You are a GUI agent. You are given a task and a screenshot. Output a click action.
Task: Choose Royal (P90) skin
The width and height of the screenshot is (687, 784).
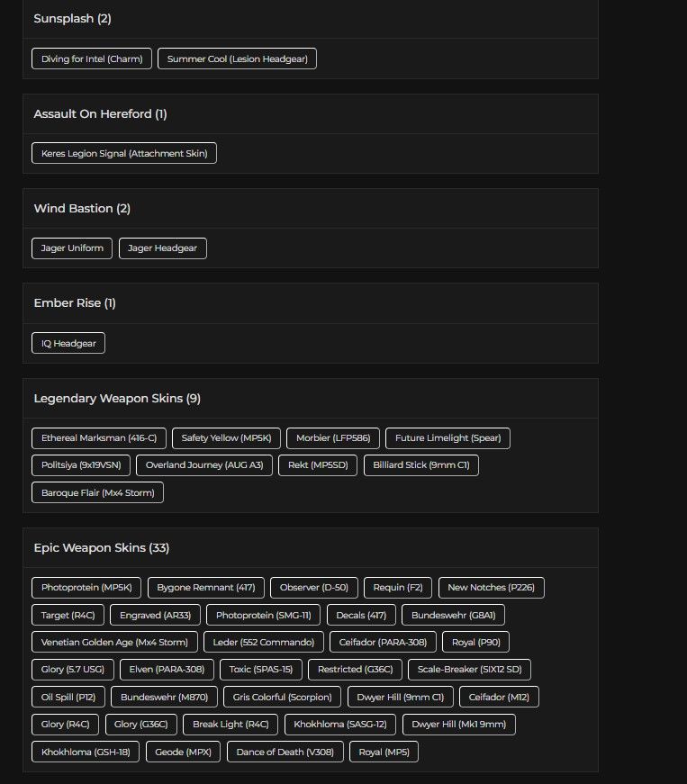point(476,642)
